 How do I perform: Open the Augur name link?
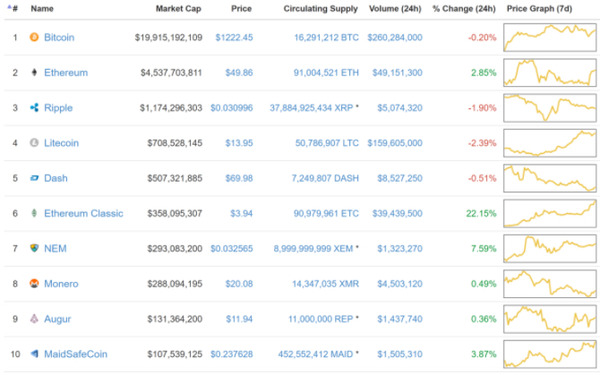pyautogui.click(x=57, y=319)
